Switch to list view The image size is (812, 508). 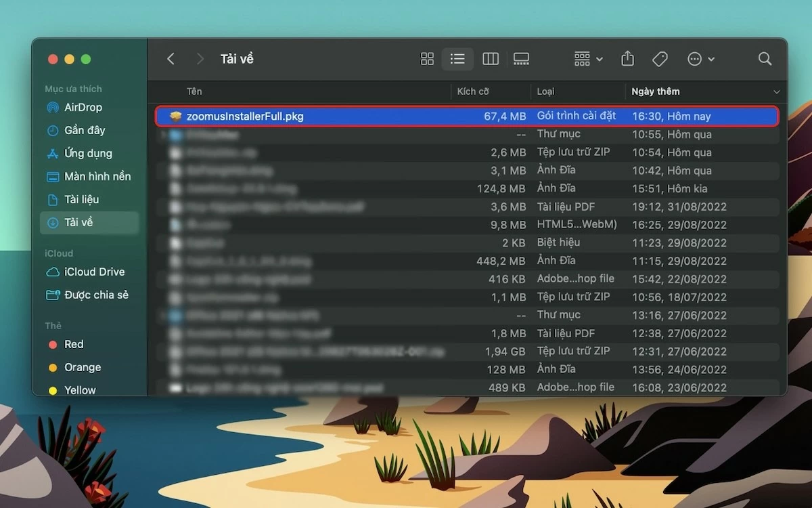click(457, 59)
